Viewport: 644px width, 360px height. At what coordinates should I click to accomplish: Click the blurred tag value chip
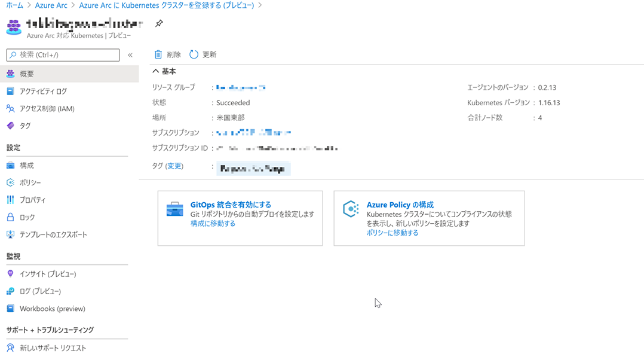[253, 169]
